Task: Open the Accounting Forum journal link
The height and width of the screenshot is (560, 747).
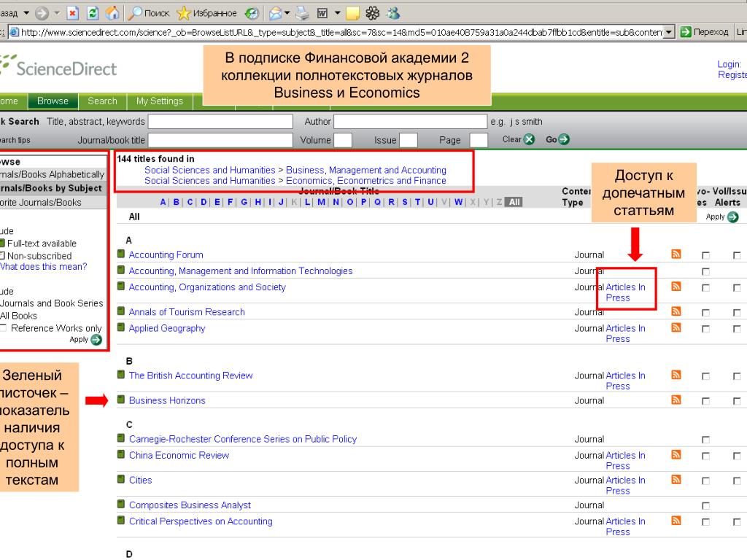Action: coord(166,254)
